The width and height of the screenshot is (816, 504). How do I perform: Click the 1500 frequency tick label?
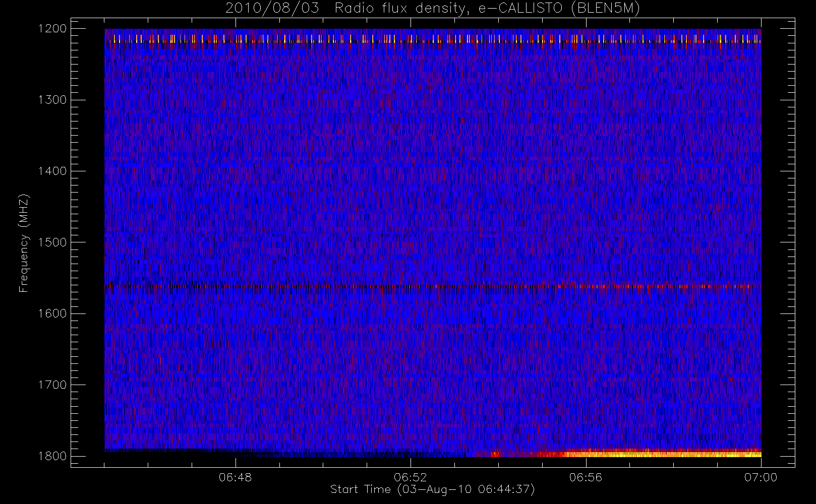(52, 242)
